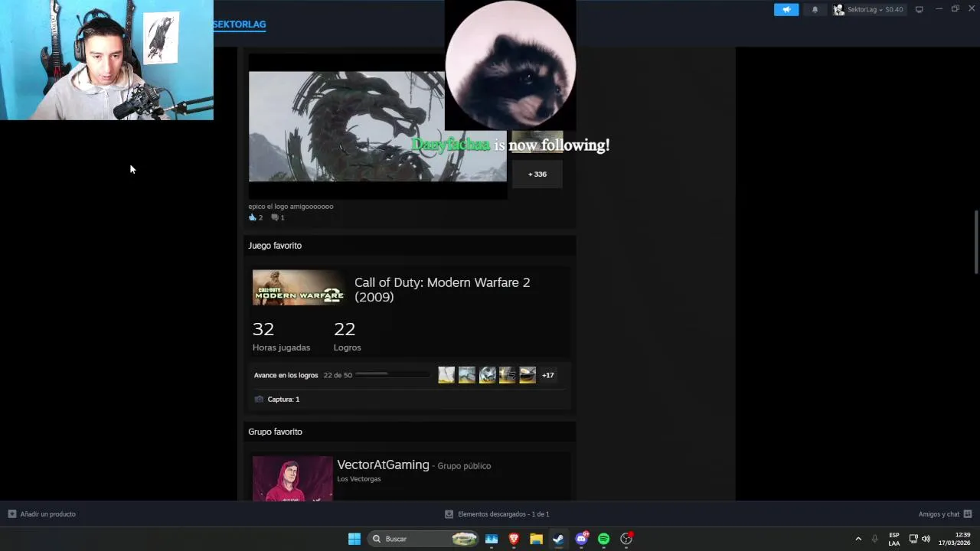
Task: Open File Explorer from taskbar
Action: tap(536, 539)
